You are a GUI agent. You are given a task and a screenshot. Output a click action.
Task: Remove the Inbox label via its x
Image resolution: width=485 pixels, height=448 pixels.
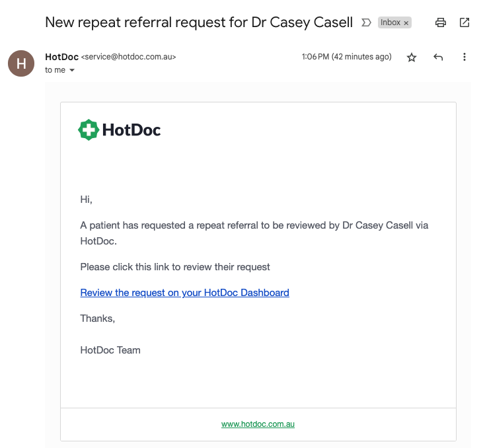point(406,23)
